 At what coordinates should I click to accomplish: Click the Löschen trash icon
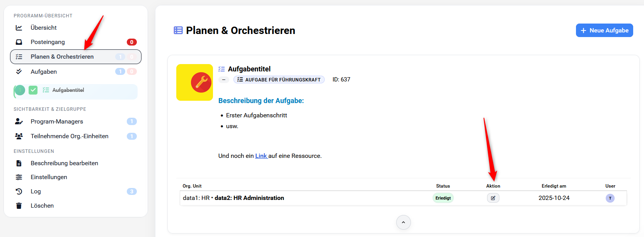(19, 205)
